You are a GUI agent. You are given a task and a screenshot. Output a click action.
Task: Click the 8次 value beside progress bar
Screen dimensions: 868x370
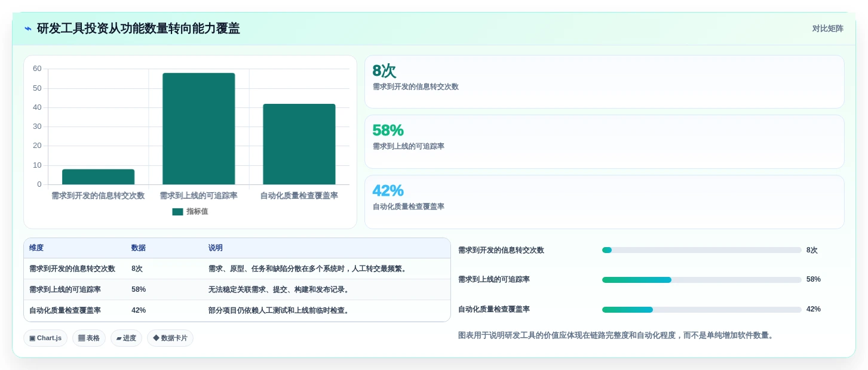pos(812,250)
